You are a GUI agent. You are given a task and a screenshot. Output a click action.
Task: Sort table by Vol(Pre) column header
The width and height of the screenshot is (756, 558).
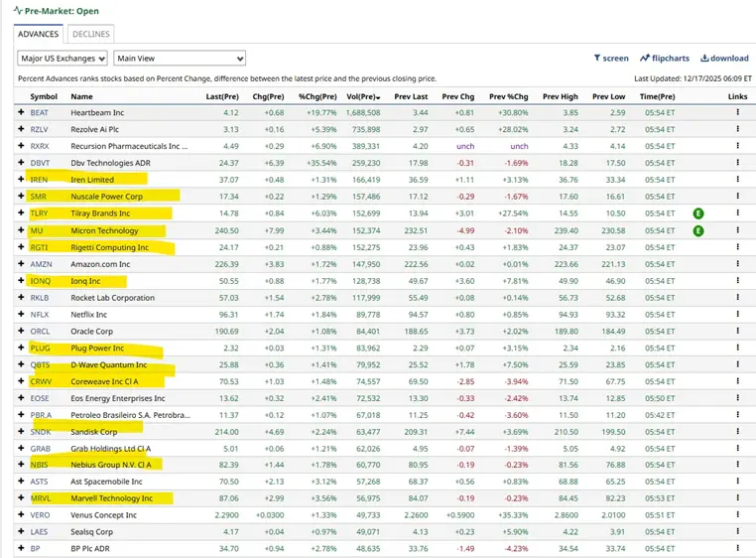(x=363, y=96)
